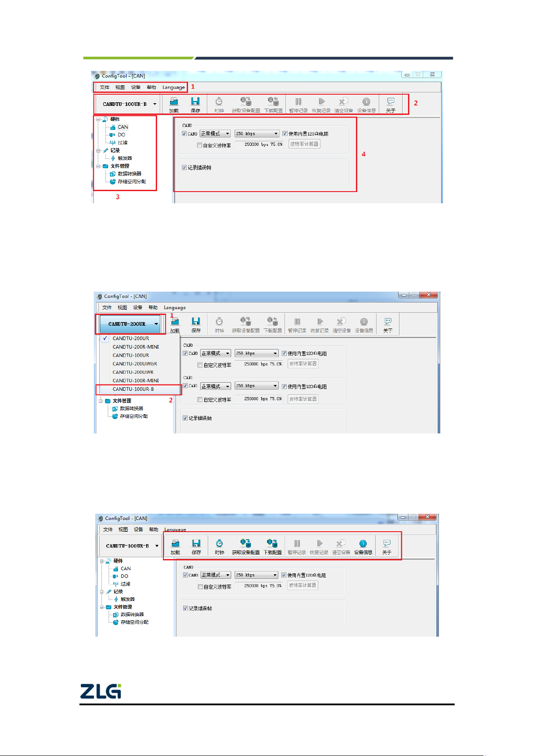The height and width of the screenshot is (756, 535).
Task: Open CANDTU-100UR-B device dropdown in first screenshot
Action: [129, 104]
